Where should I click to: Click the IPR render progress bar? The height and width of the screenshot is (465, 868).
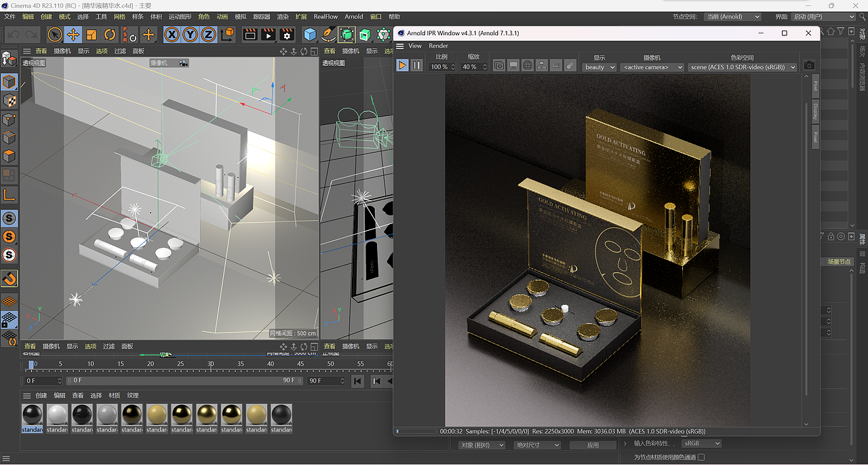[416, 431]
